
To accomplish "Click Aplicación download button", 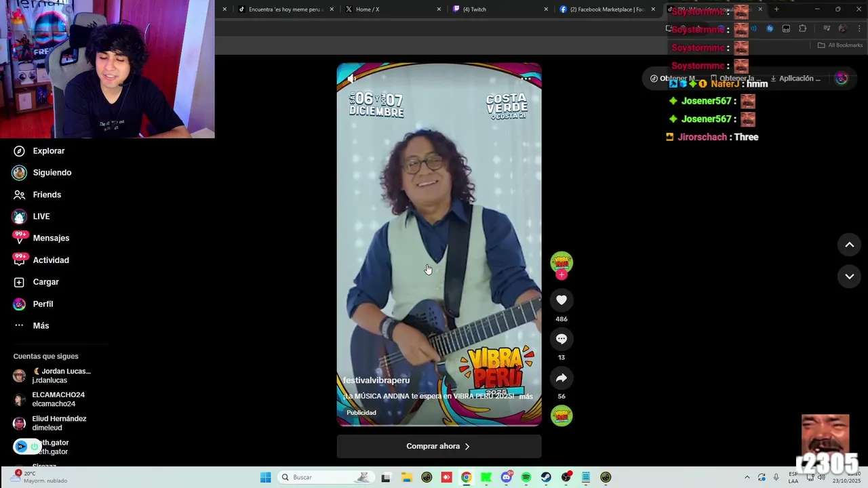I will click(796, 79).
